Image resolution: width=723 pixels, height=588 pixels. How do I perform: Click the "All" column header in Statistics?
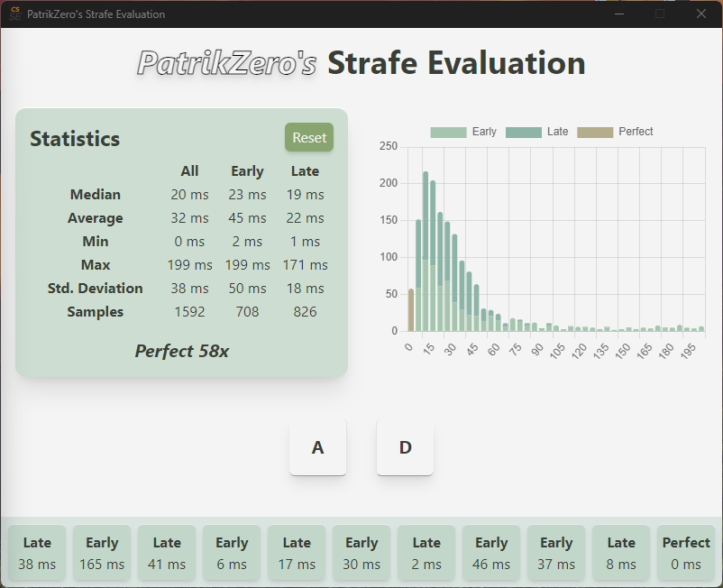pyautogui.click(x=189, y=171)
